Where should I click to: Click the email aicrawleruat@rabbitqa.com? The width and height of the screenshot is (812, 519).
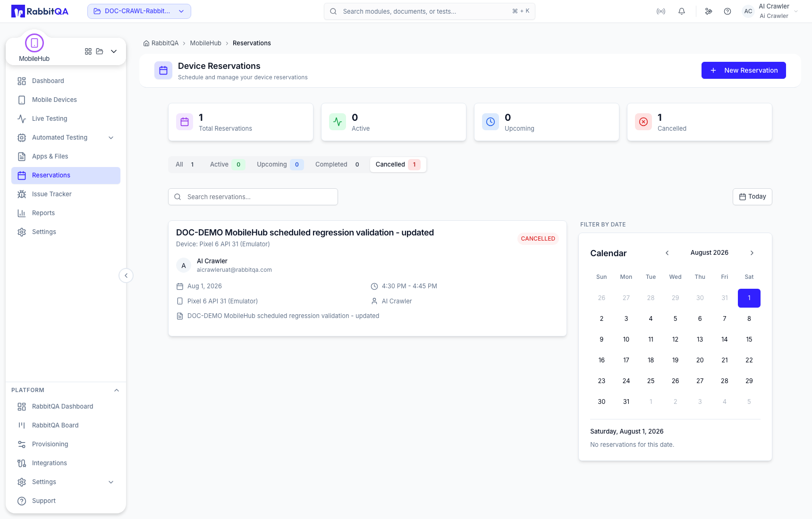pyautogui.click(x=234, y=270)
